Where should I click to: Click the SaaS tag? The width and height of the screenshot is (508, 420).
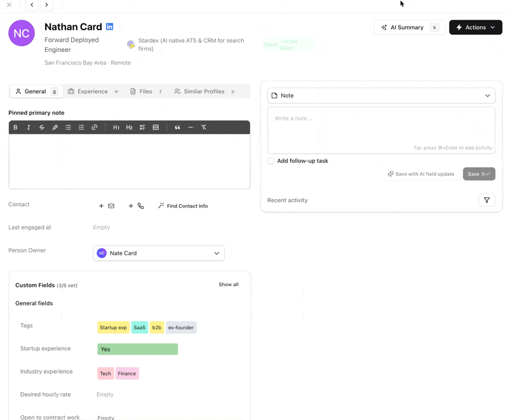pos(139,327)
